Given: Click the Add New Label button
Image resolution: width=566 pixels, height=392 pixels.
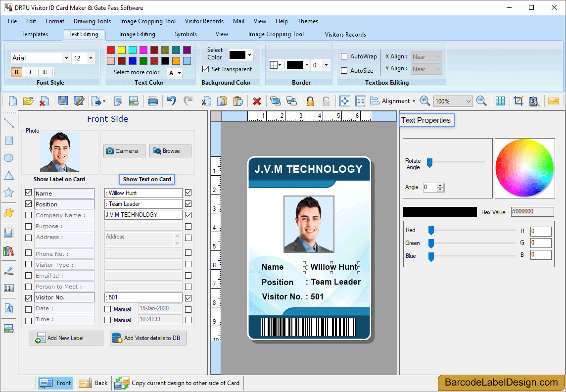Looking at the screenshot, I should pyautogui.click(x=66, y=338).
